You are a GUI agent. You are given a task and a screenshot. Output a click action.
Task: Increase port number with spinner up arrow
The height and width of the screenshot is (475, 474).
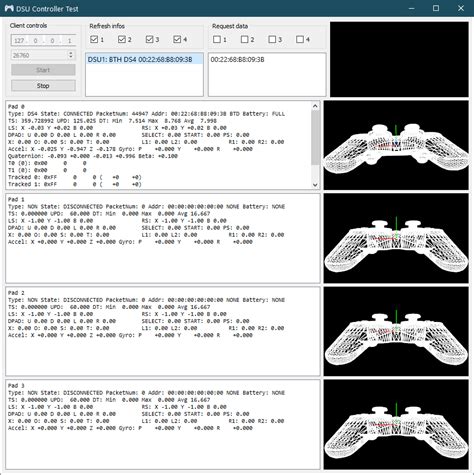click(70, 53)
